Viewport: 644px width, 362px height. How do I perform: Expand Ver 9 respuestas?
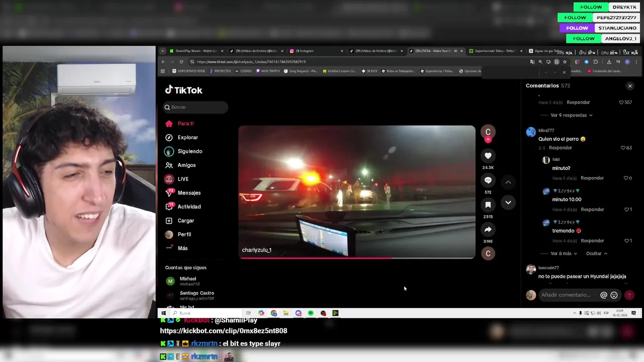[x=571, y=115]
